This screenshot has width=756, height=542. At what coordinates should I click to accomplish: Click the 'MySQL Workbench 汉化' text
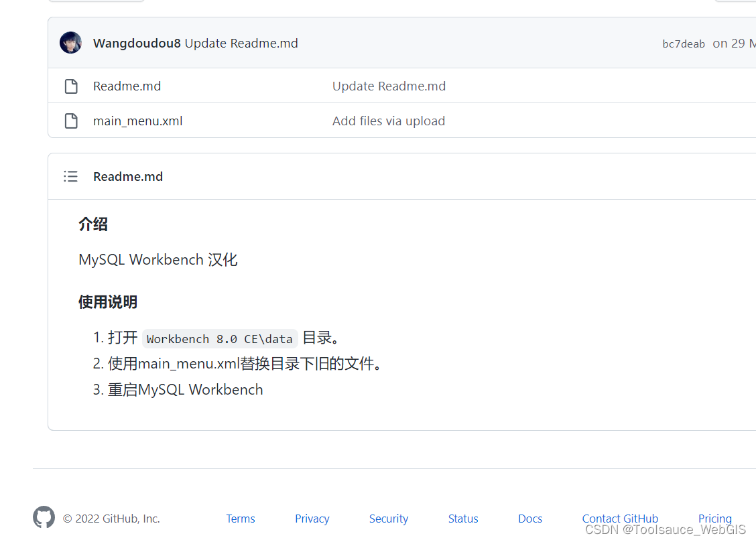(157, 260)
